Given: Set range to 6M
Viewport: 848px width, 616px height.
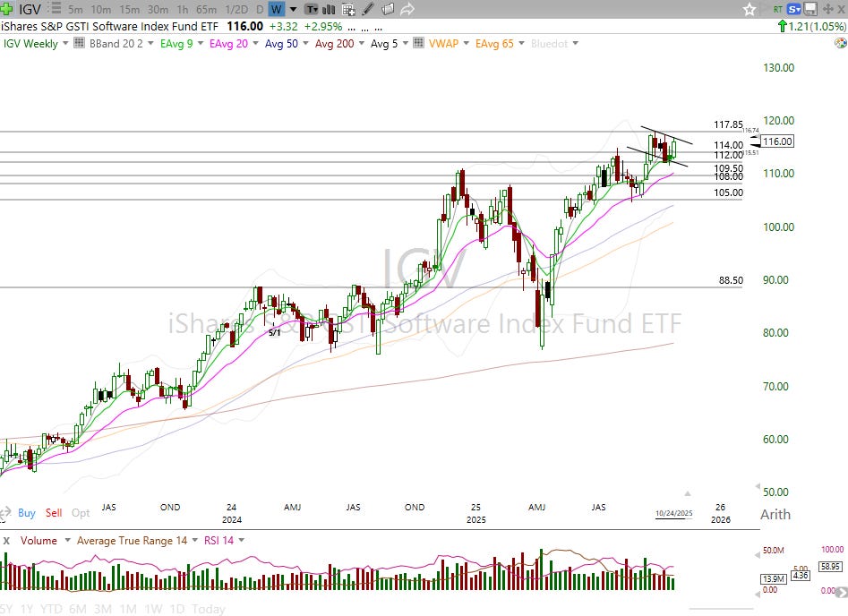Looking at the screenshot, I should pos(78,609).
